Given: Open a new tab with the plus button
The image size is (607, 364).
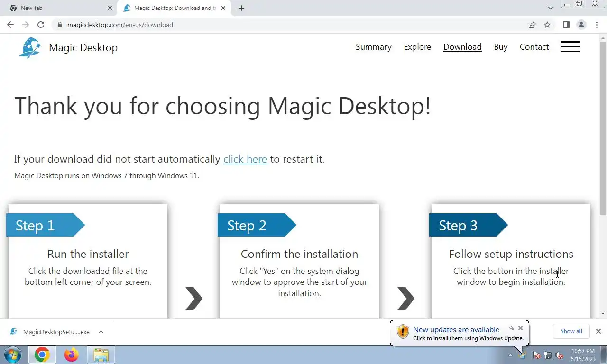Looking at the screenshot, I should click(x=241, y=8).
